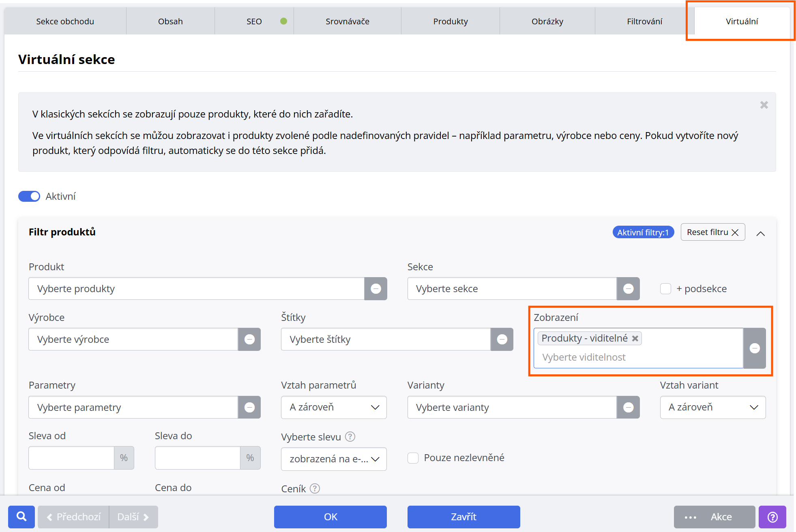Open the Vyberte výrobce selector
The width and height of the screenshot is (796, 532).
point(133,339)
